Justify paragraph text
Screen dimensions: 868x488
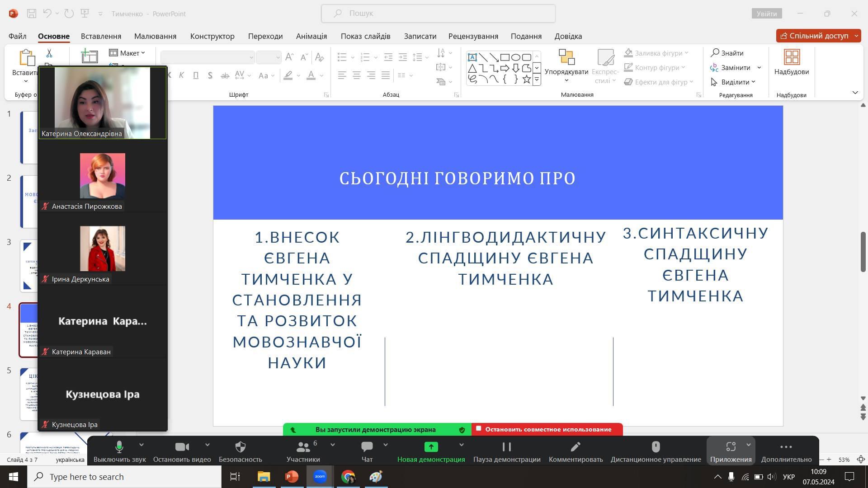pos(386,75)
